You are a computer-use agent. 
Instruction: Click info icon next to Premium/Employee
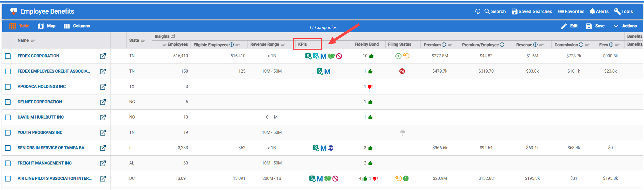pyautogui.click(x=502, y=45)
